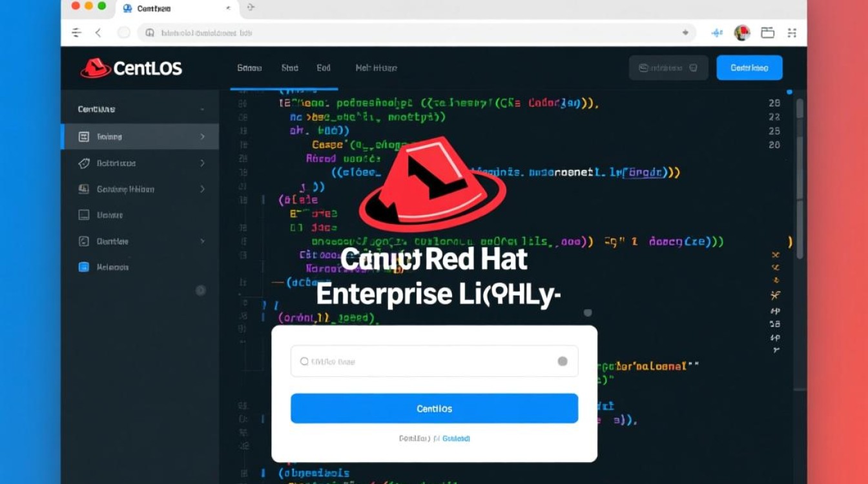Click the solid blue square sidebar icon
Image resolution: width=868 pixels, height=484 pixels.
(83, 267)
